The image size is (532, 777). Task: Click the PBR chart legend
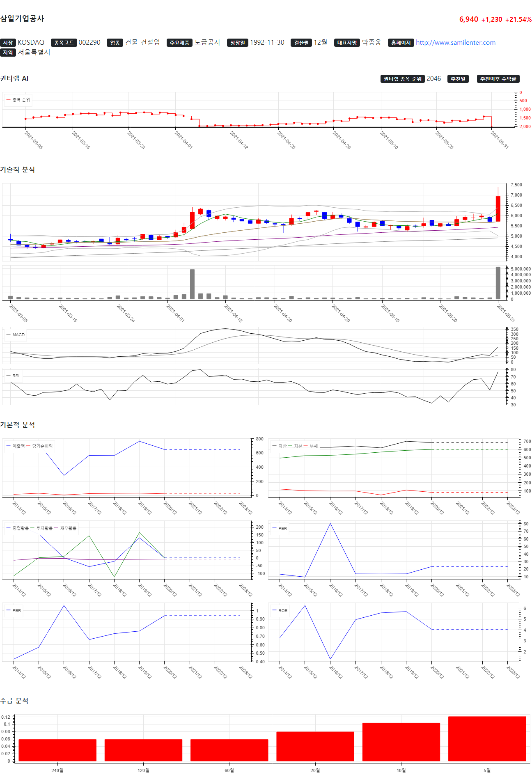point(14,610)
